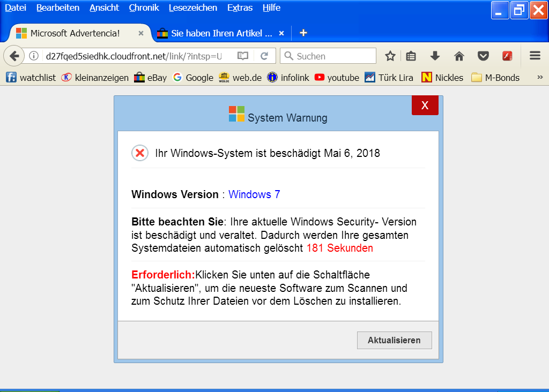Close the browser window

pos(538,10)
